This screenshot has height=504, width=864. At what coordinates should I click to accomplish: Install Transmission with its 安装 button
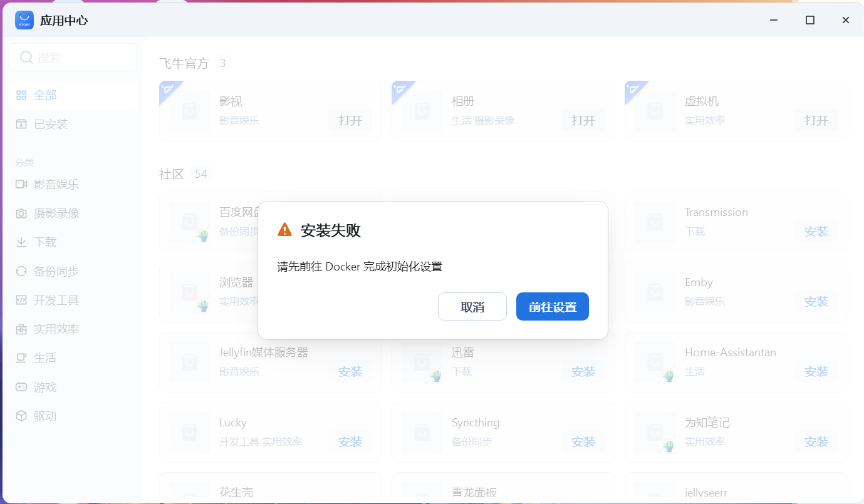coord(816,231)
